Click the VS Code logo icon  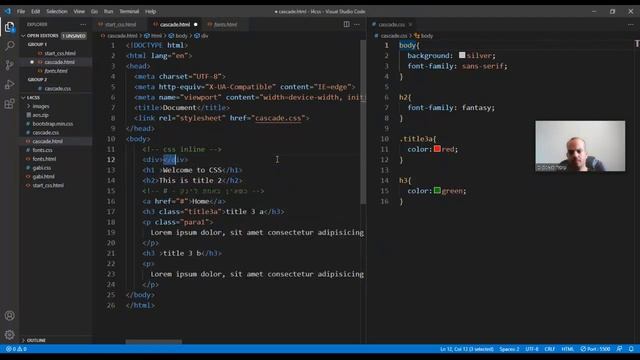(8, 11)
